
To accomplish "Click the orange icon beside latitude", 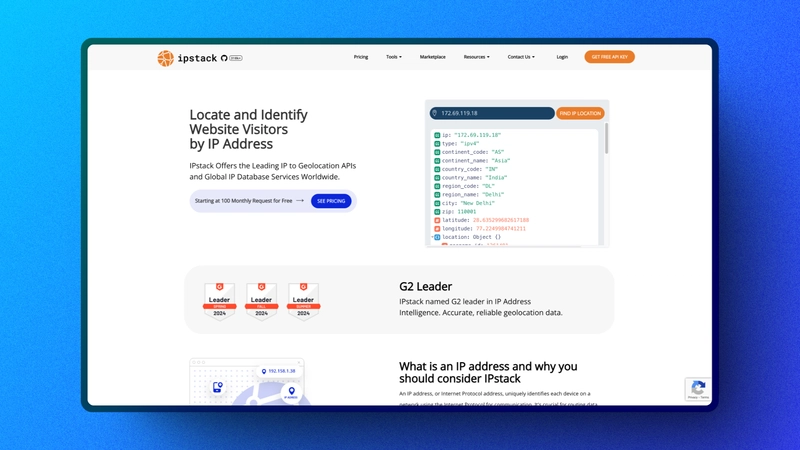I will tap(437, 220).
